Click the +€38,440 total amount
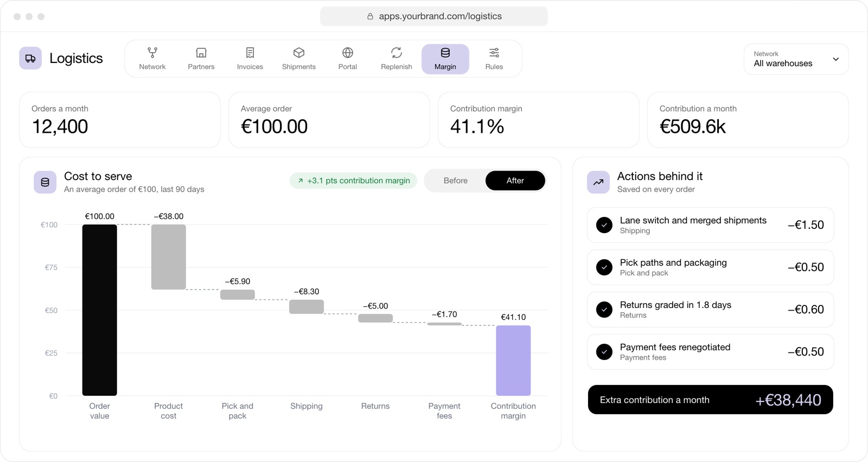This screenshot has width=868, height=462. (x=788, y=400)
